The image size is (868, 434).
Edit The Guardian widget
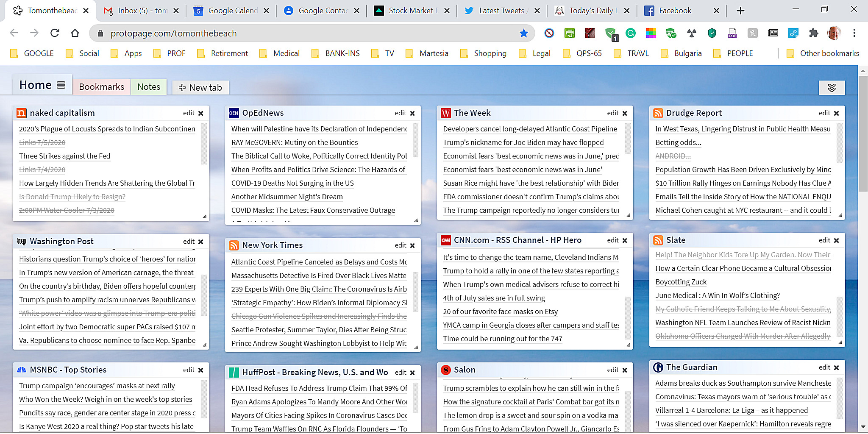824,367
